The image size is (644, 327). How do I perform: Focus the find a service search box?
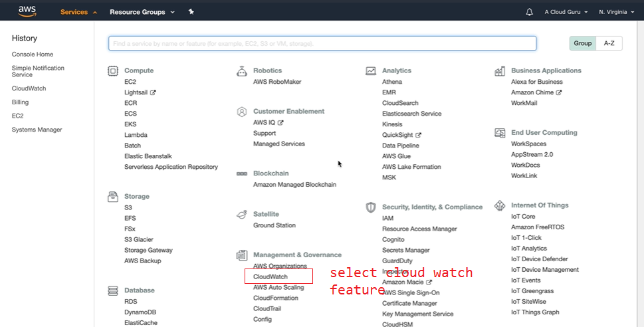(322, 43)
